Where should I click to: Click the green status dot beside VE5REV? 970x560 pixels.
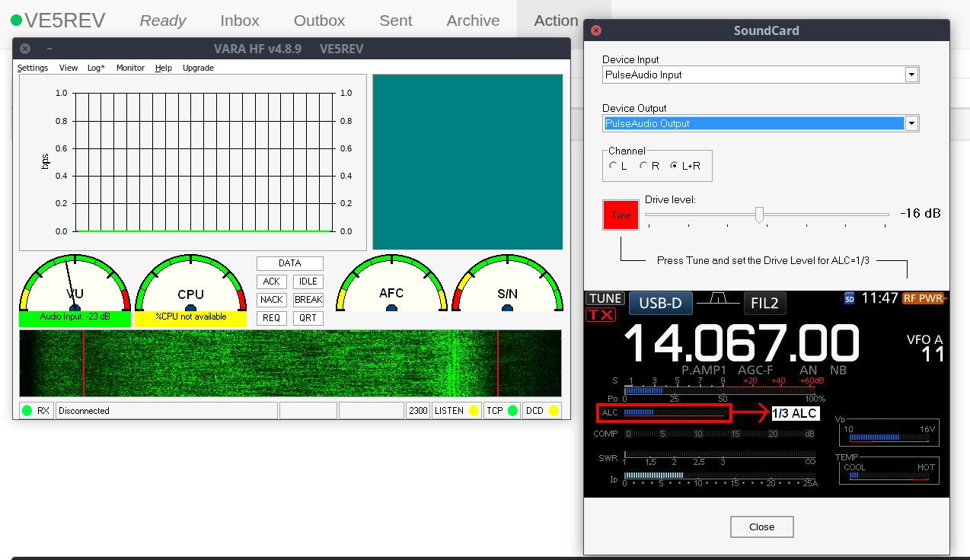16,21
